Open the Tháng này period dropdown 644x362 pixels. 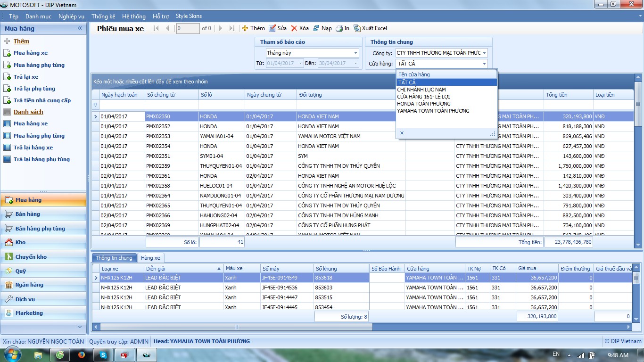pos(355,53)
